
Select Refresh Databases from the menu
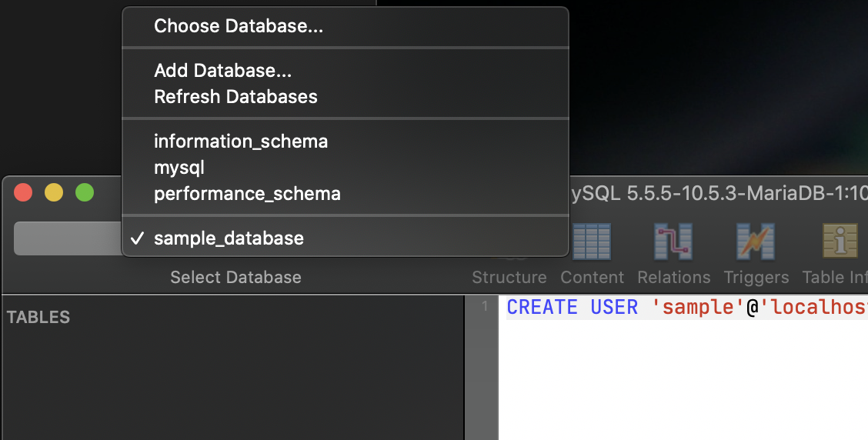click(x=235, y=97)
